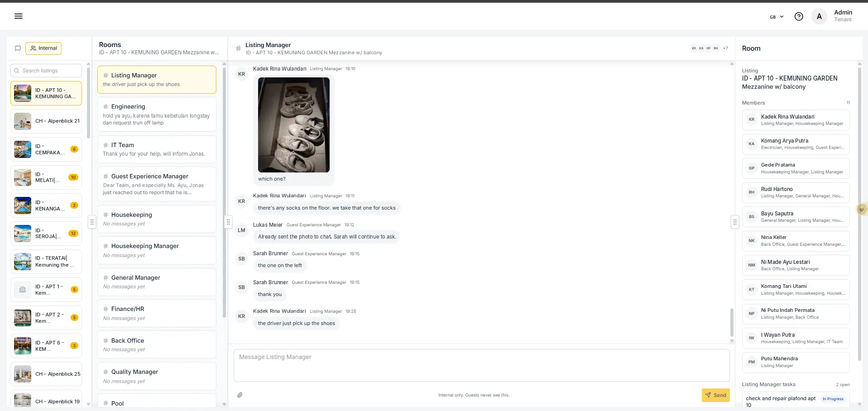
Task: Click the KR avatar in chat header
Action: pos(694,48)
